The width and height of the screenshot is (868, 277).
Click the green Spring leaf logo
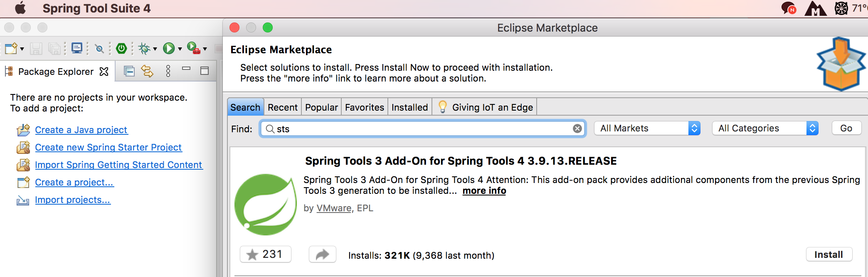tap(266, 204)
